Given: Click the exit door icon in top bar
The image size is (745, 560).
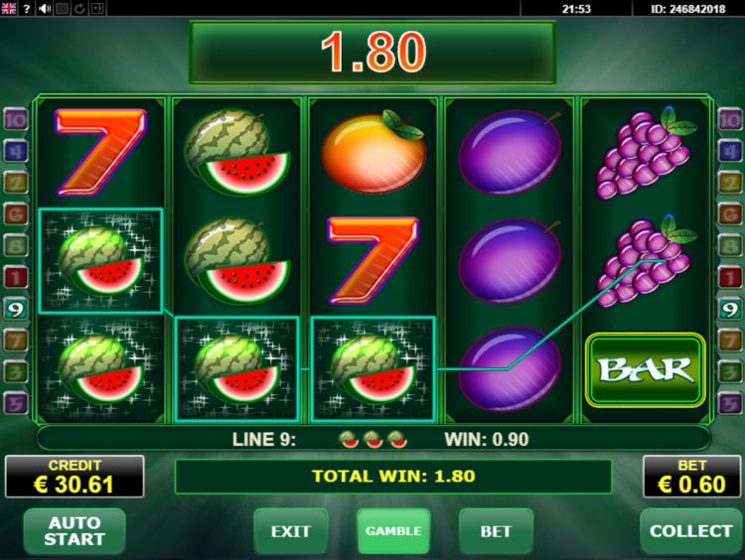Looking at the screenshot, I should point(97,8).
